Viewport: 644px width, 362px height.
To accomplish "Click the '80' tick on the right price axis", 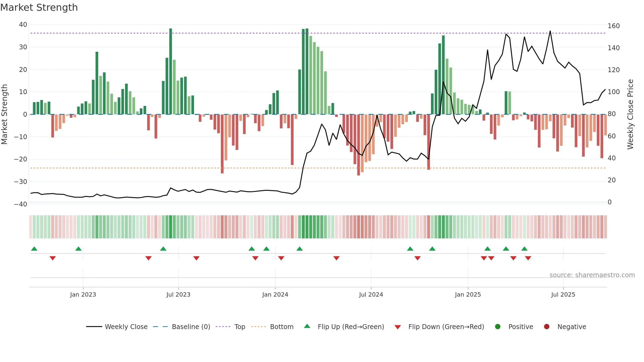I will point(612,114).
